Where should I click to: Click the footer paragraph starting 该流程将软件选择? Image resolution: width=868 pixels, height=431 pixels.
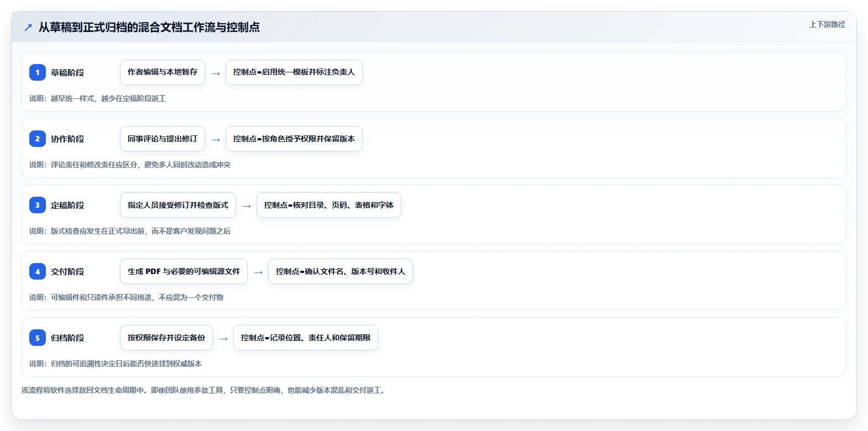tap(204, 390)
